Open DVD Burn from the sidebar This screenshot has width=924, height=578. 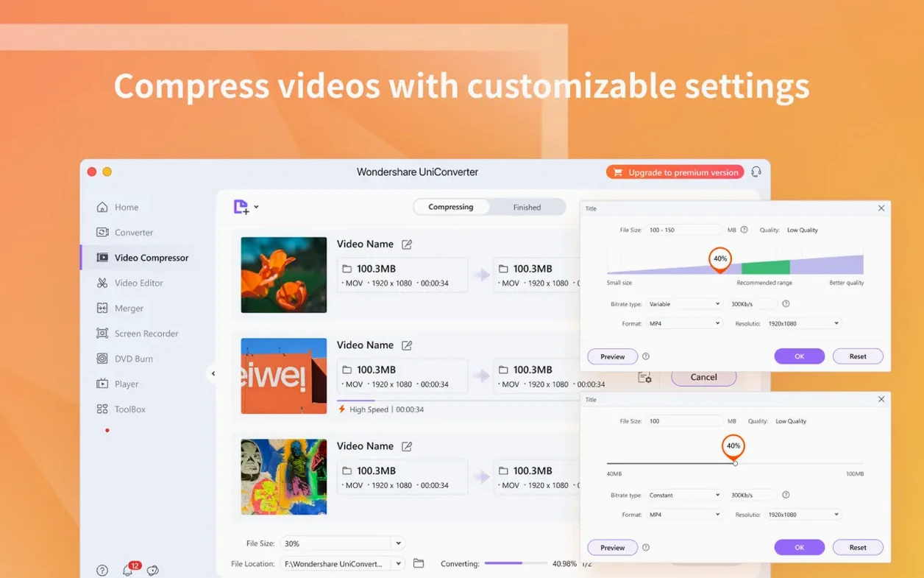[x=125, y=359]
